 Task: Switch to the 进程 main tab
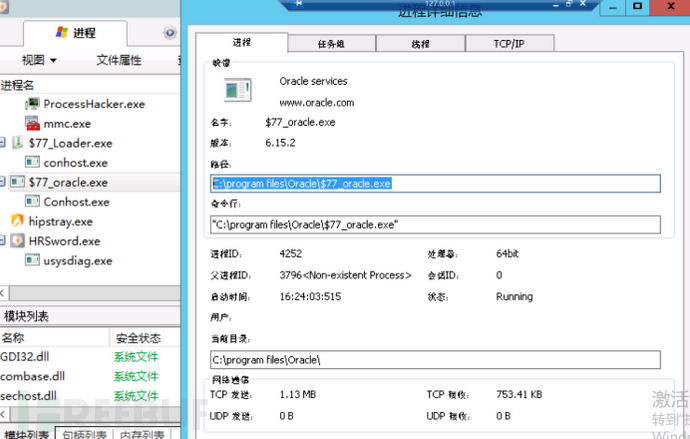75,33
